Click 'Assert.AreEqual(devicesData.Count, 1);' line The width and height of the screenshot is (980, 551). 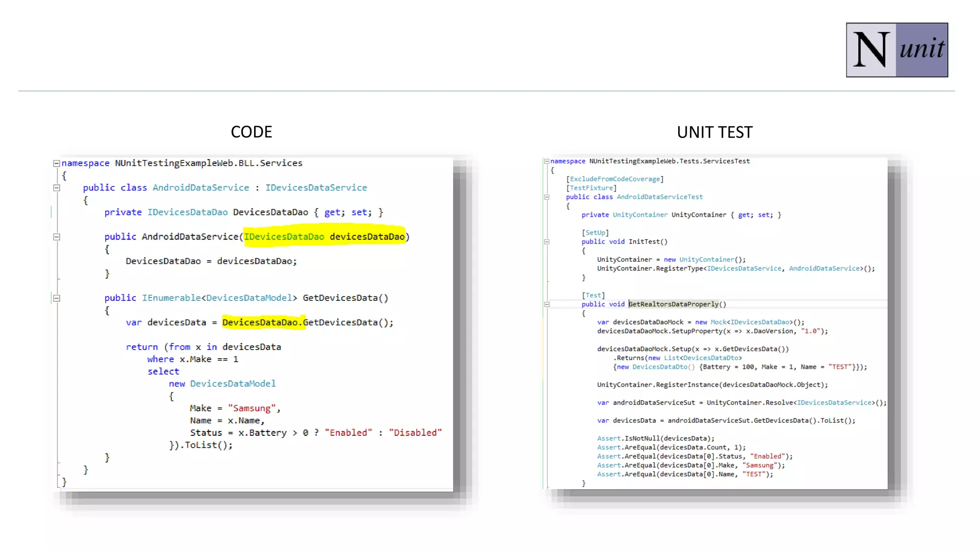671,447
